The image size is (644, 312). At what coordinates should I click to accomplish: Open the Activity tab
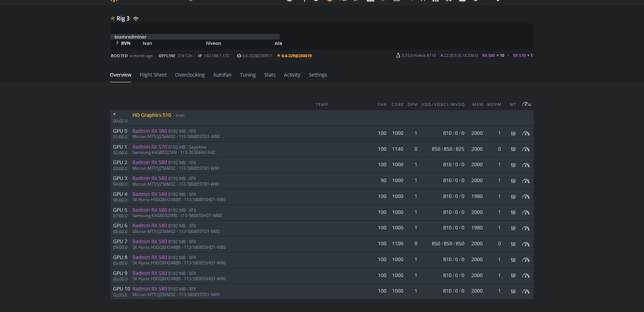[292, 75]
